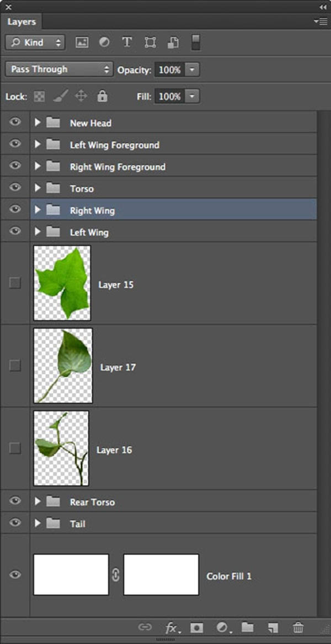Filter layers by adjustment layer type

[x=104, y=43]
